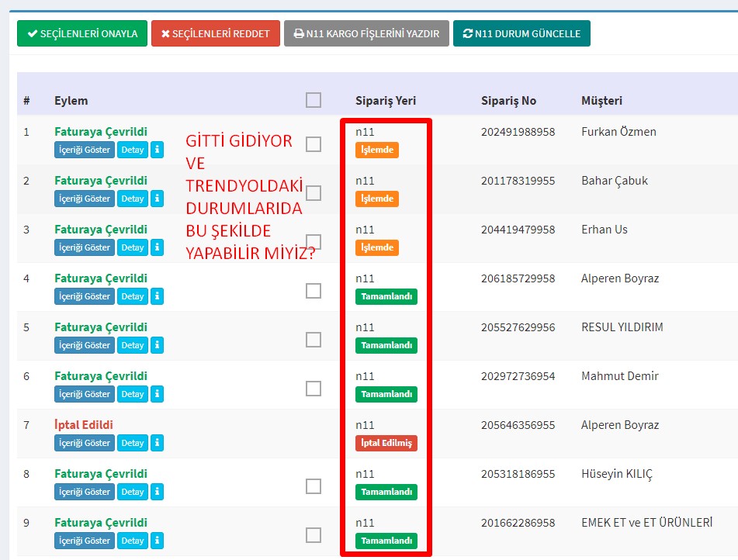Click Seçilenleri Onayla button
Screen dimensions: 738x560
pyautogui.click(x=82, y=33)
